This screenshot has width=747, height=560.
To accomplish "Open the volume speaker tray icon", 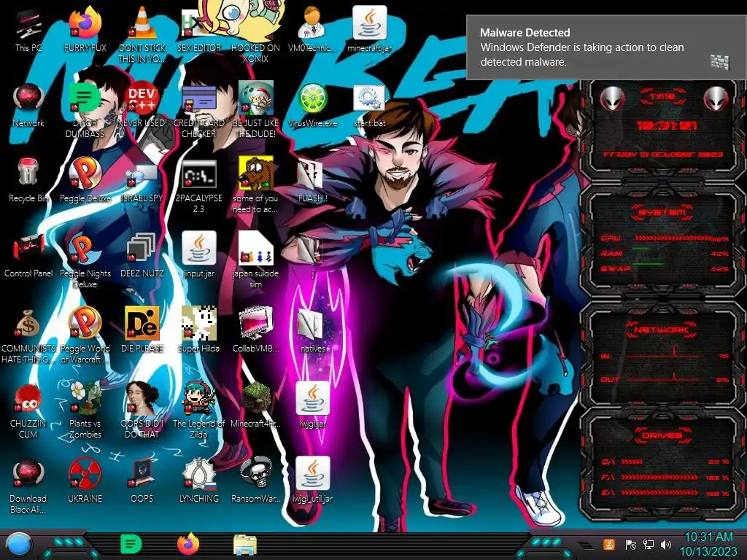I will 666,544.
